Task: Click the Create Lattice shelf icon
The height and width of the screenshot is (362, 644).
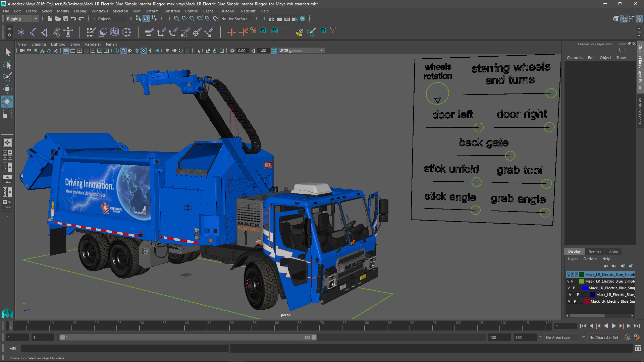Action: (114, 32)
